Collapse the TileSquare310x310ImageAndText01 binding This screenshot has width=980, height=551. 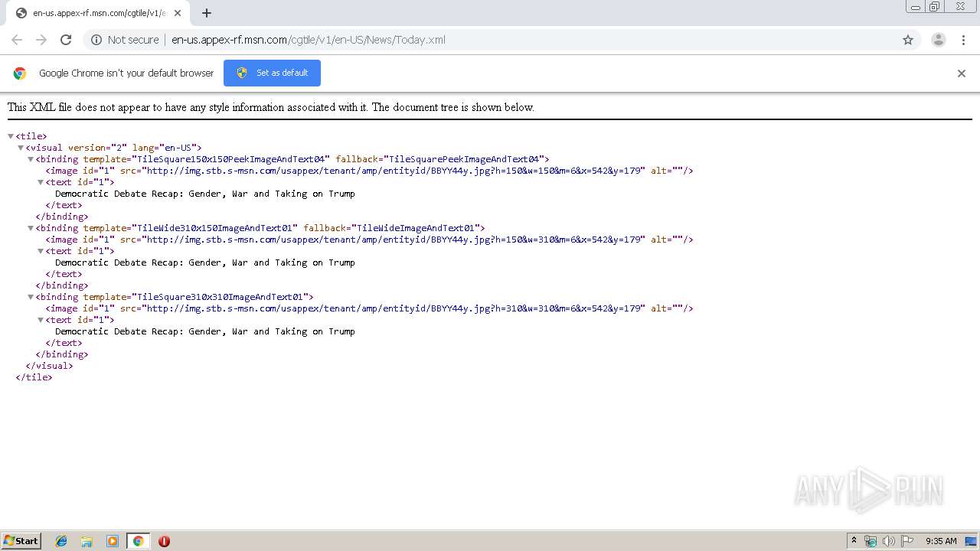pyautogui.click(x=31, y=297)
